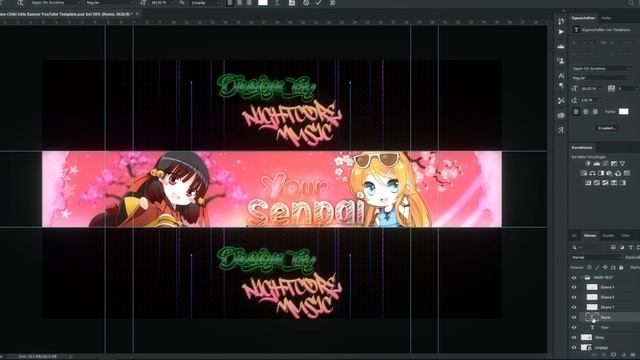Hide the Ebene 7 layer

[x=573, y=307]
